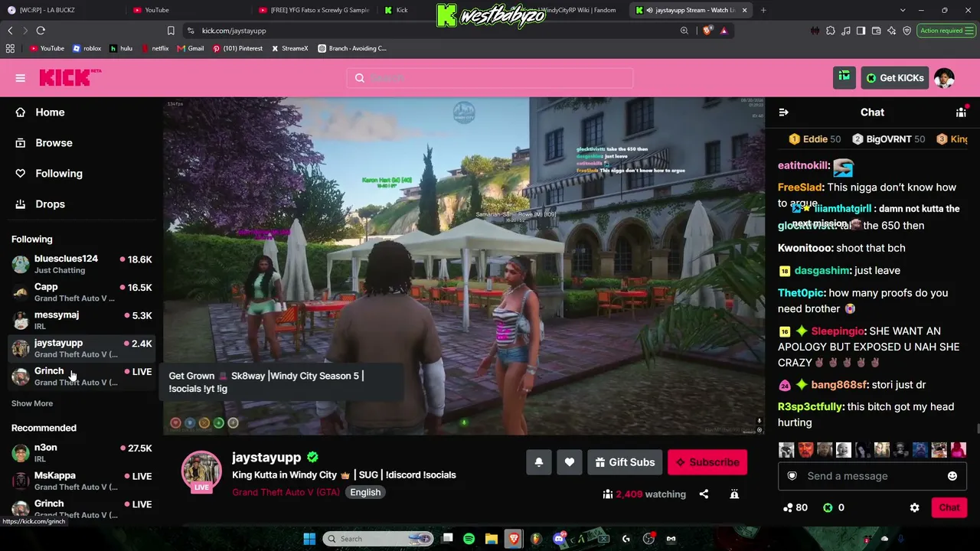Screen dimensions: 980x551
Task: Click the KICK logo
Action: (x=70, y=77)
